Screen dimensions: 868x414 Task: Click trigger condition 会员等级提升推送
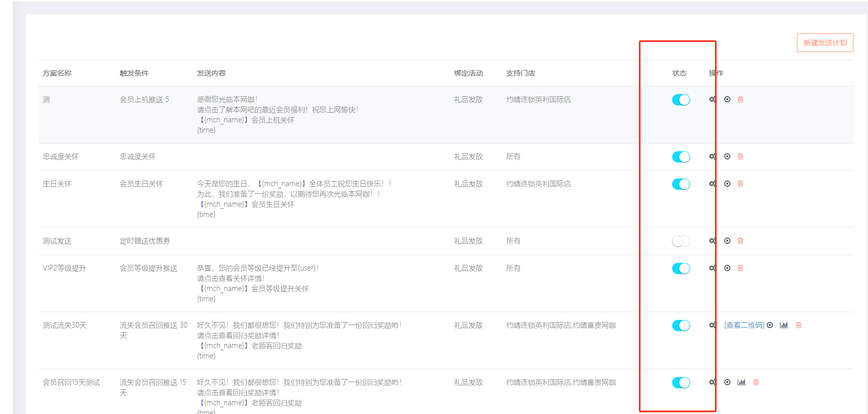(x=149, y=268)
